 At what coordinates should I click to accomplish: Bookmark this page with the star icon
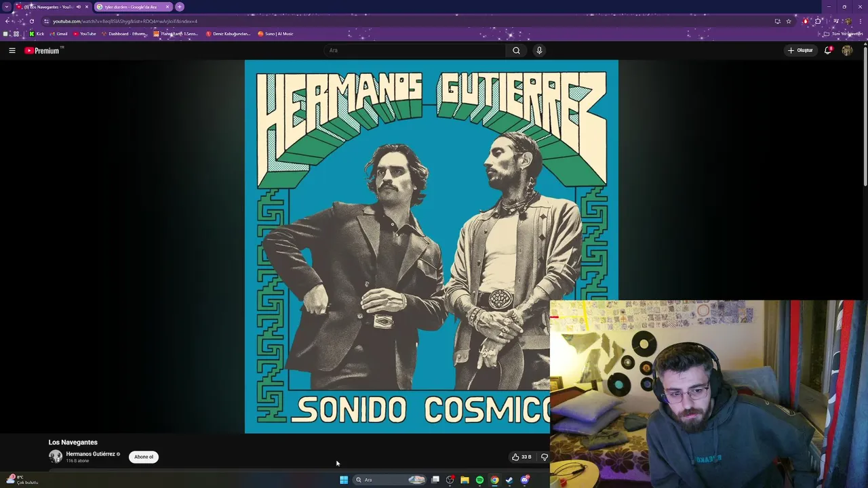789,21
